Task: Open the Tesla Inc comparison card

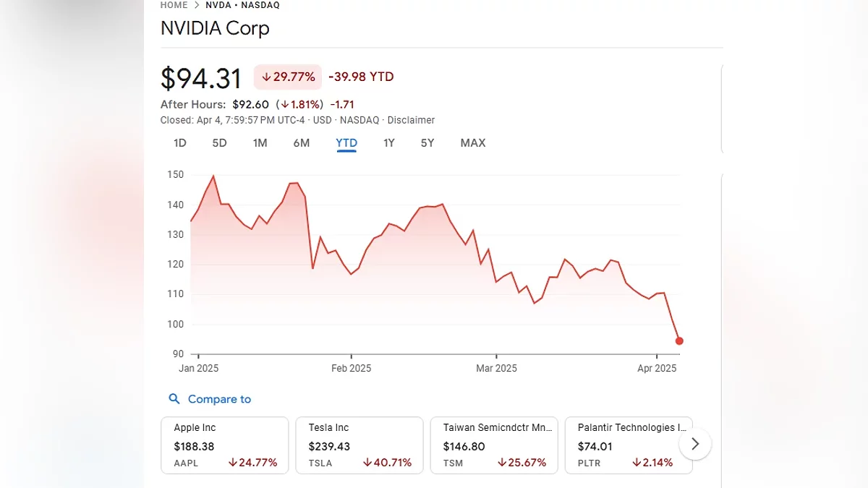Action: (x=359, y=445)
